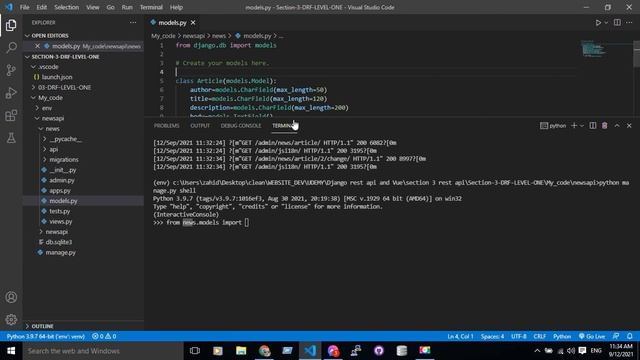Screen dimensions: 640x360
Task: Open the Search view icon
Action: tap(11, 47)
